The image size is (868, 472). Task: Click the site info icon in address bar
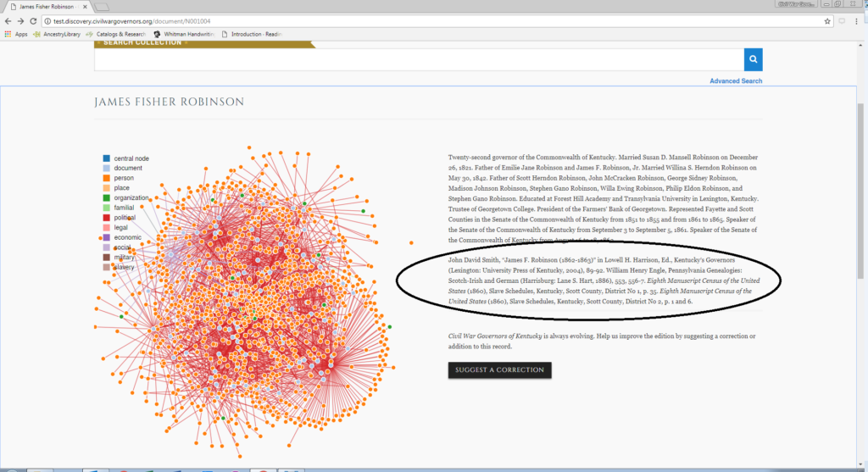point(47,21)
